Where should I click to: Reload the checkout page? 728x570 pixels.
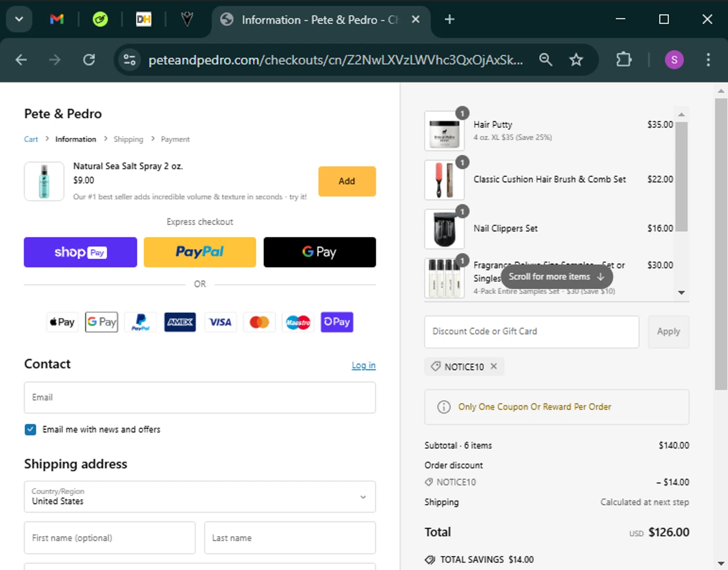coord(89,60)
